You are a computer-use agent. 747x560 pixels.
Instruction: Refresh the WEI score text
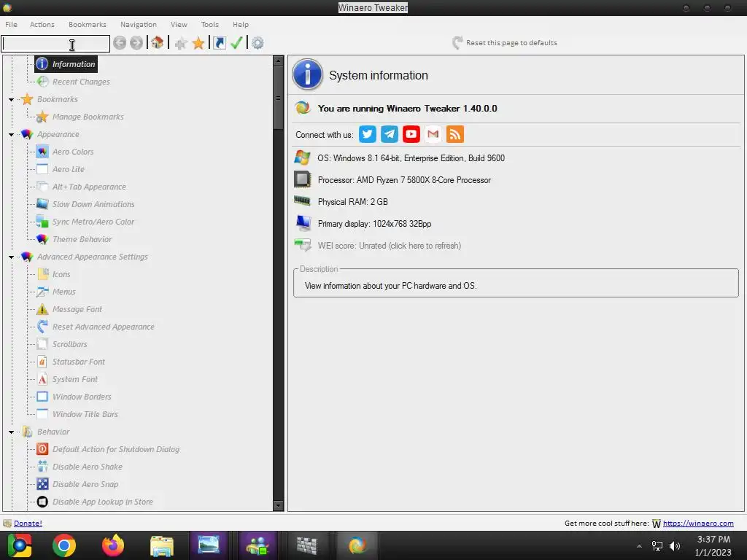390,246
